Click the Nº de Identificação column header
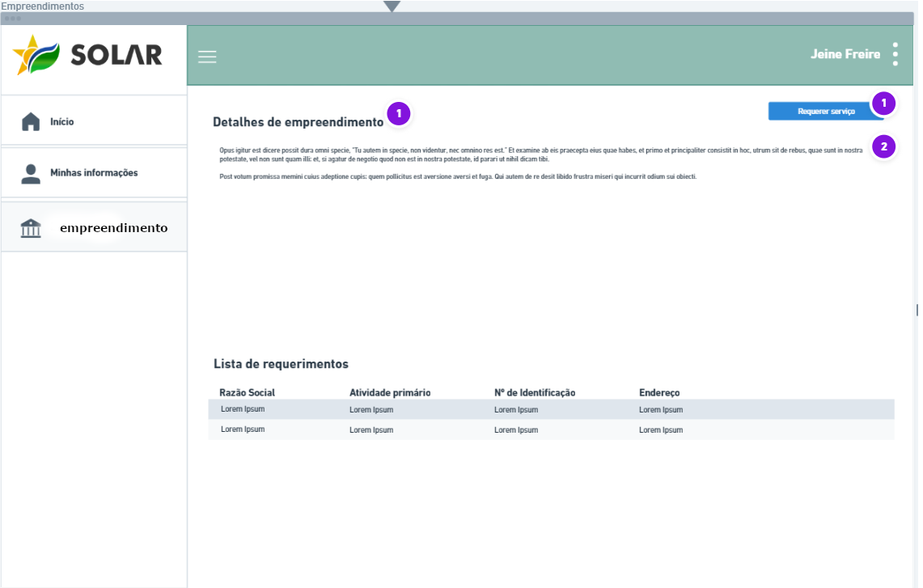Image resolution: width=923 pixels, height=588 pixels. click(x=535, y=392)
